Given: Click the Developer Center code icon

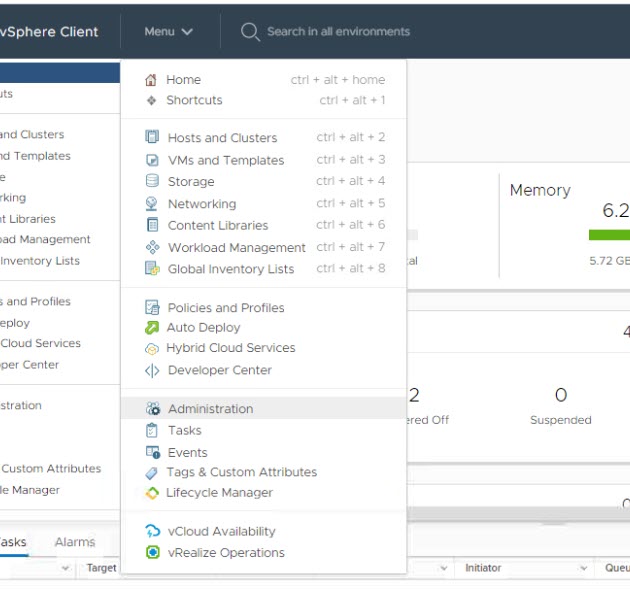Looking at the screenshot, I should pyautogui.click(x=152, y=370).
